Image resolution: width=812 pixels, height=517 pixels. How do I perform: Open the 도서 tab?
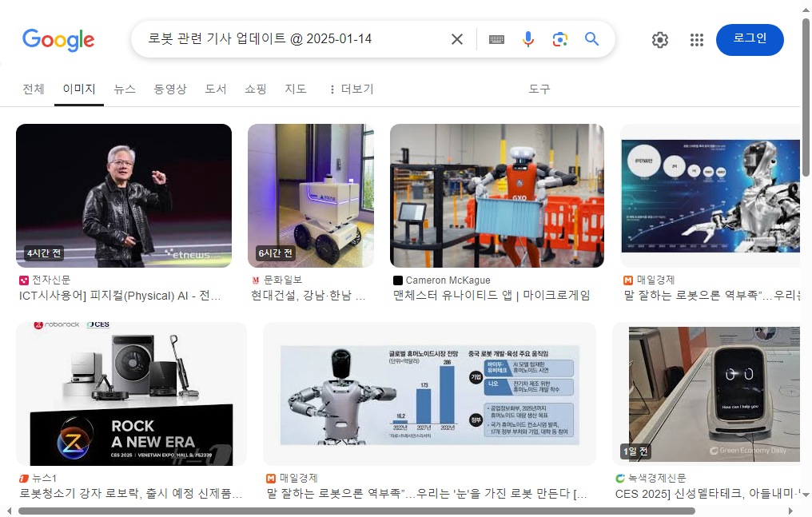[x=216, y=89]
